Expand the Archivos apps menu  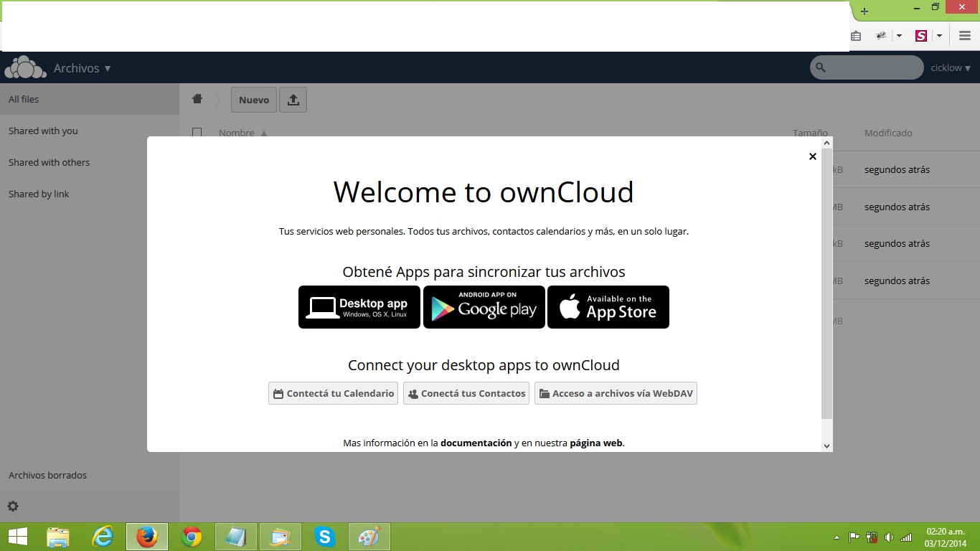pyautogui.click(x=83, y=68)
